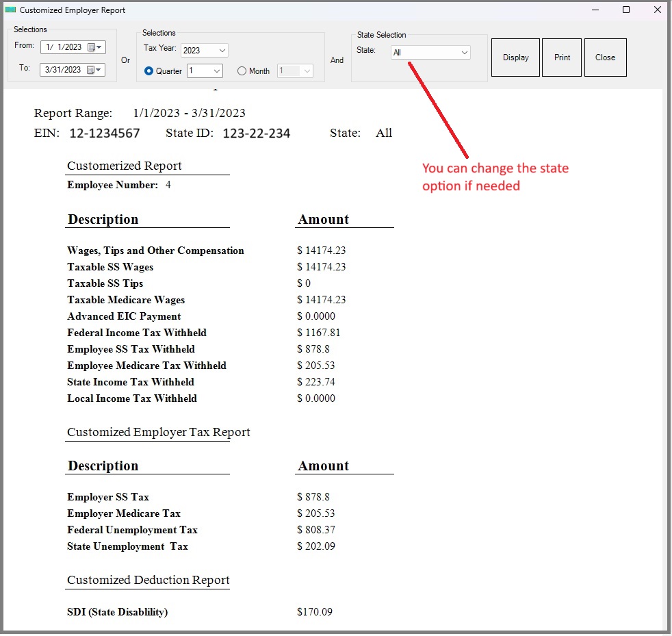Minimize the Customized Employer Report window

click(595, 10)
